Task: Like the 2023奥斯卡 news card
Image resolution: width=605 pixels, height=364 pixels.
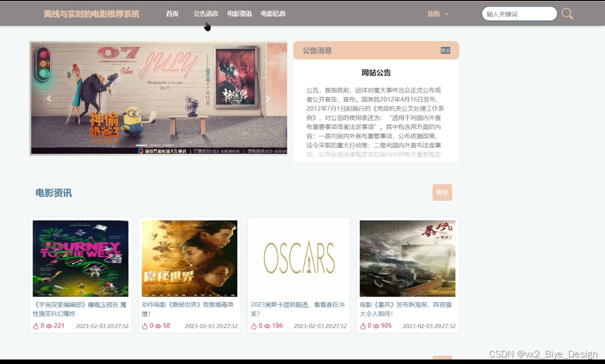Action: [x=254, y=326]
